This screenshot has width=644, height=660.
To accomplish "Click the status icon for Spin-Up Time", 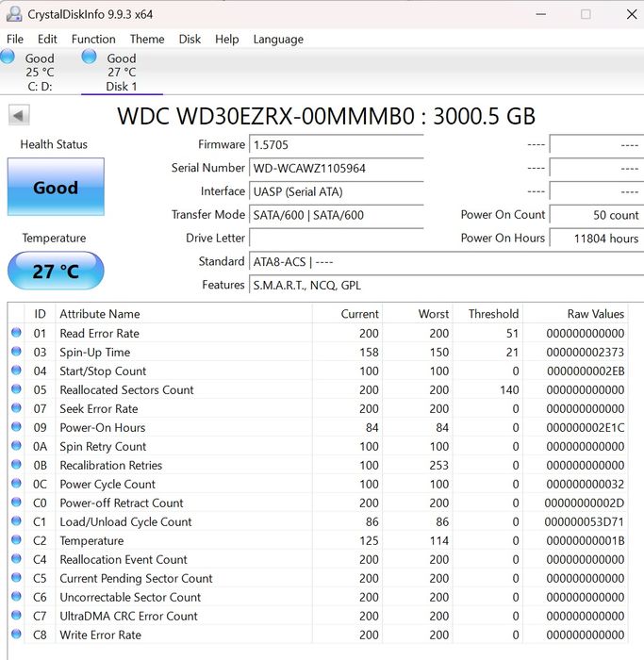I will (x=16, y=351).
